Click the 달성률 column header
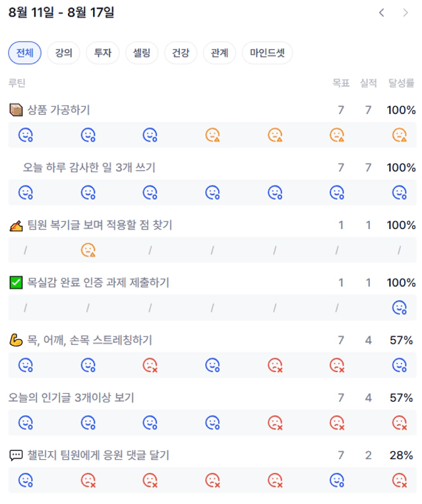The image size is (422, 504). point(401,83)
